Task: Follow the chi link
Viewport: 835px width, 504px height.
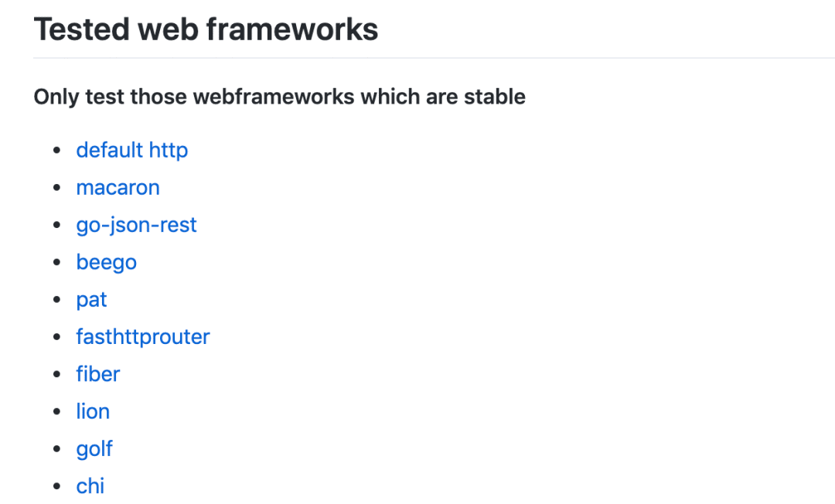Action: pos(90,486)
